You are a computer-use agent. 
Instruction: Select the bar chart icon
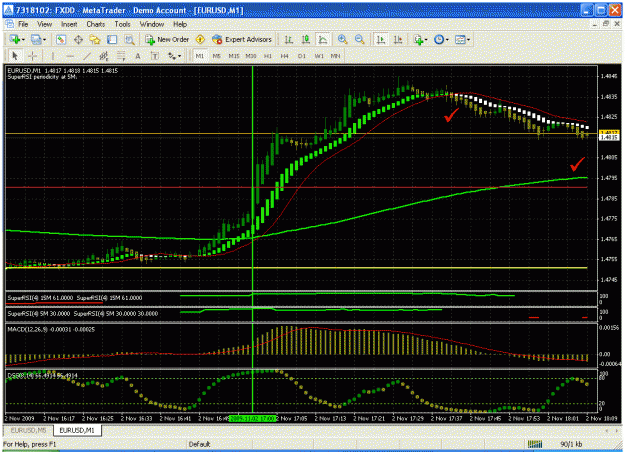point(289,39)
